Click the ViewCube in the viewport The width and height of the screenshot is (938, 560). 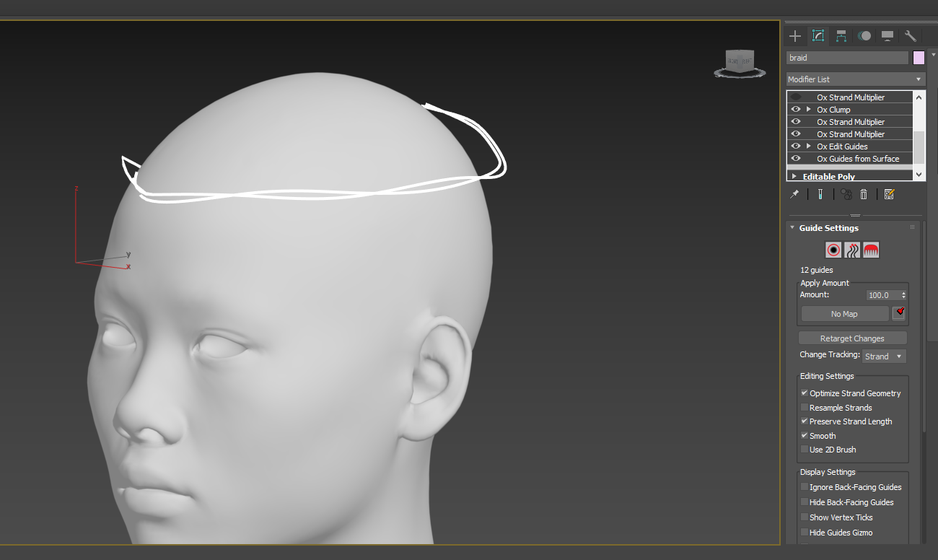(x=739, y=61)
